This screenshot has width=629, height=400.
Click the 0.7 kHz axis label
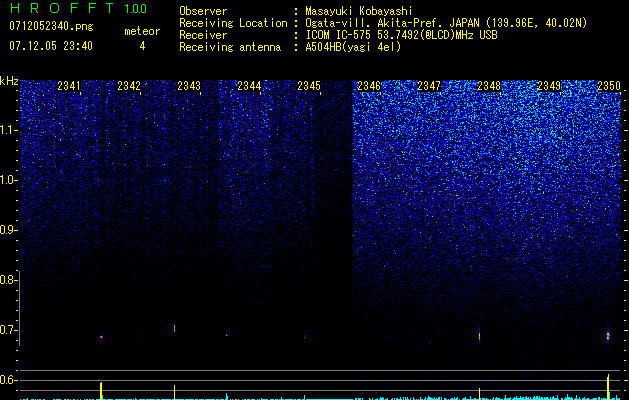[x=8, y=330]
